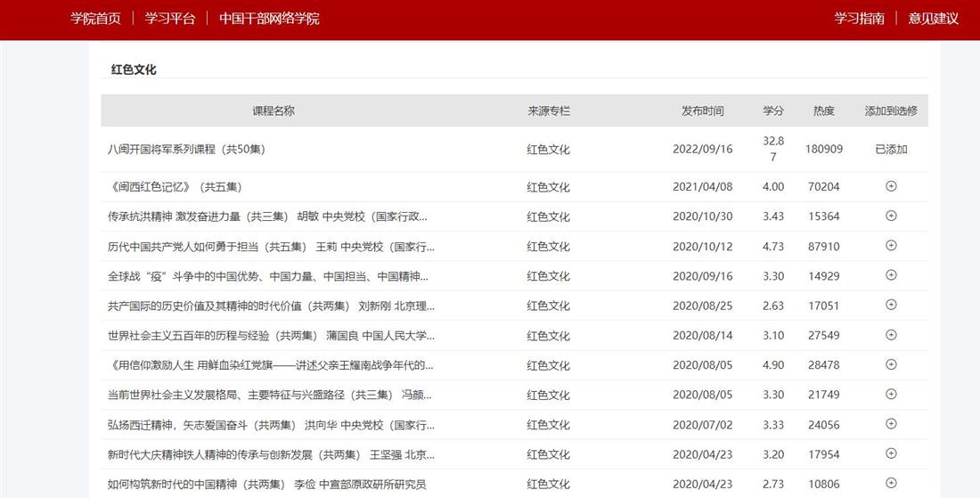Click popularity value 10806
Image resolution: width=980 pixels, height=498 pixels.
(x=824, y=485)
